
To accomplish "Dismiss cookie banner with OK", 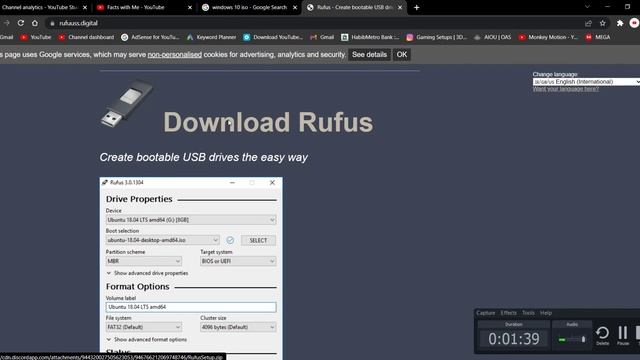I will pos(402,55).
